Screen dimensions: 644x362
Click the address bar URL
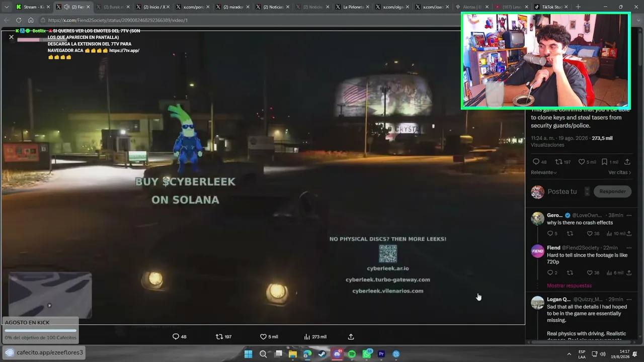[x=118, y=20]
